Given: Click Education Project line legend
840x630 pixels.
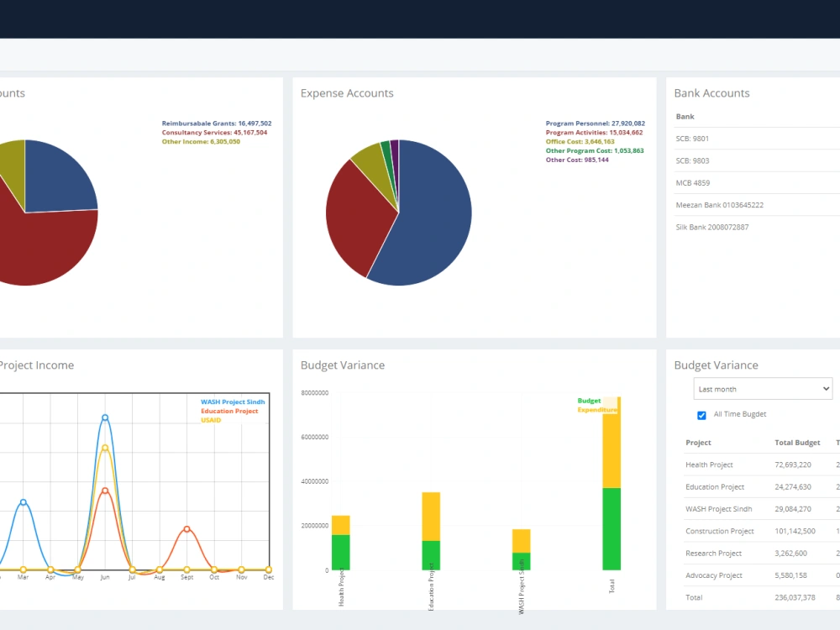Looking at the screenshot, I should coord(229,411).
